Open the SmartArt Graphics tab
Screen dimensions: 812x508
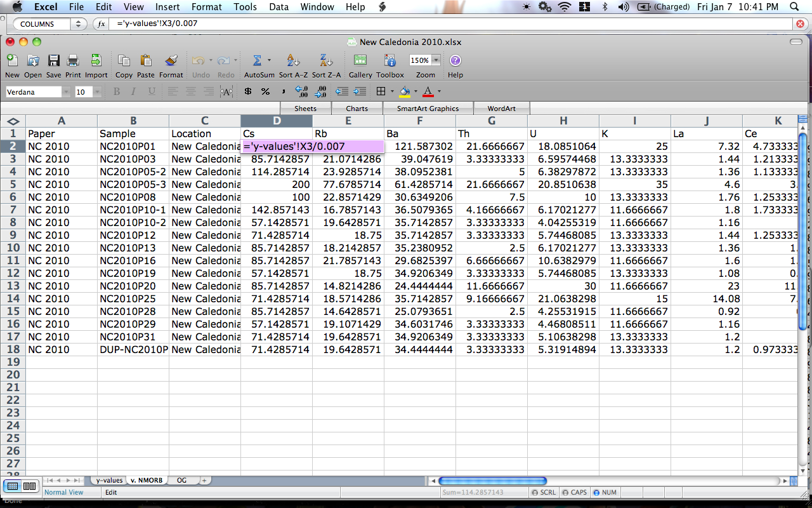pos(428,109)
